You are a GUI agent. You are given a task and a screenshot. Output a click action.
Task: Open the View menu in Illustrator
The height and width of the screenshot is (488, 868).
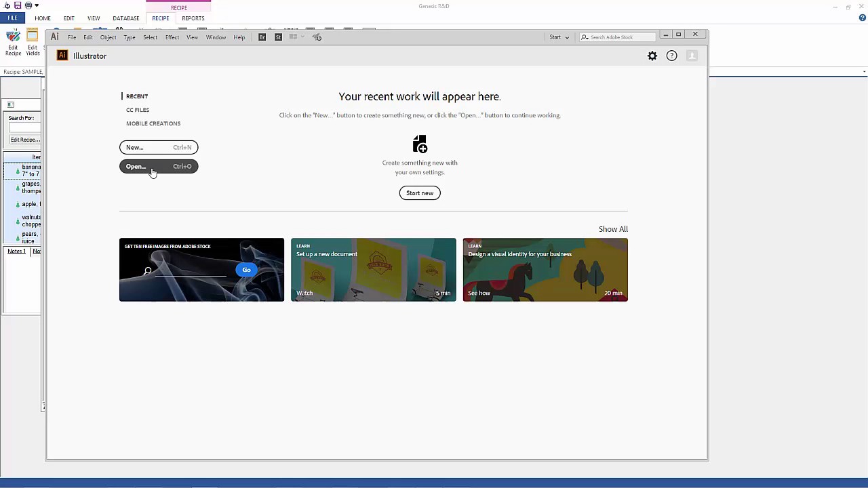193,37
